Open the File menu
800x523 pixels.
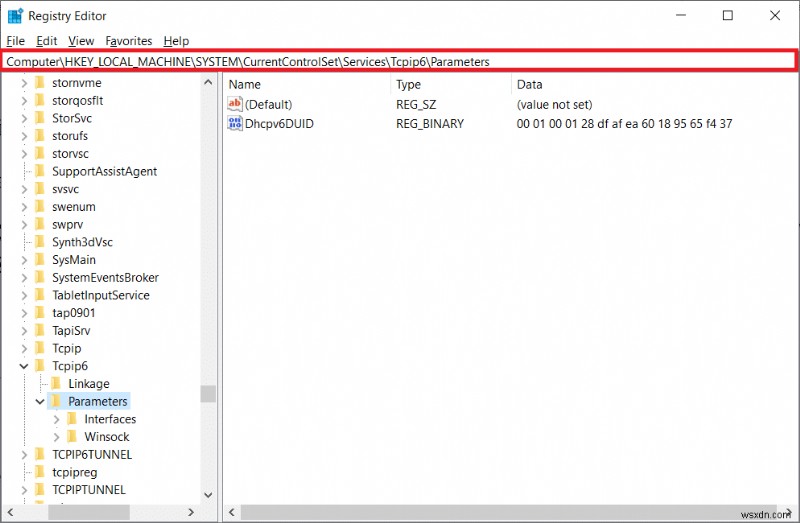(15, 41)
